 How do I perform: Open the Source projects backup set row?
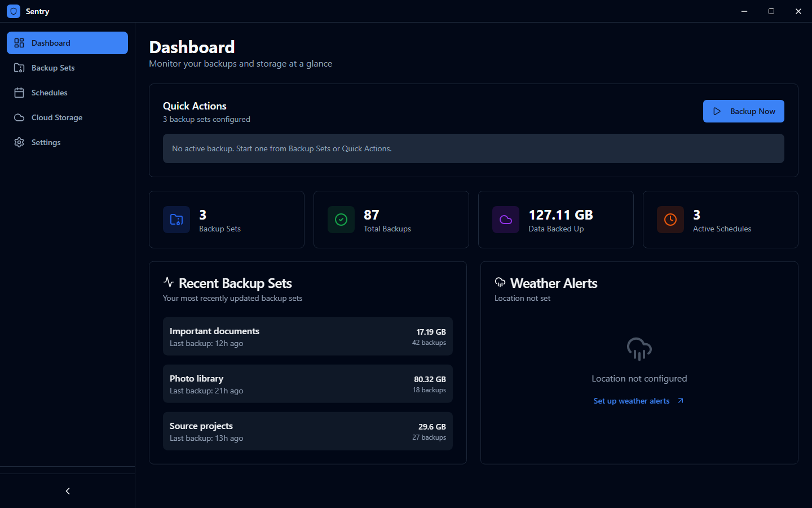[308, 431]
